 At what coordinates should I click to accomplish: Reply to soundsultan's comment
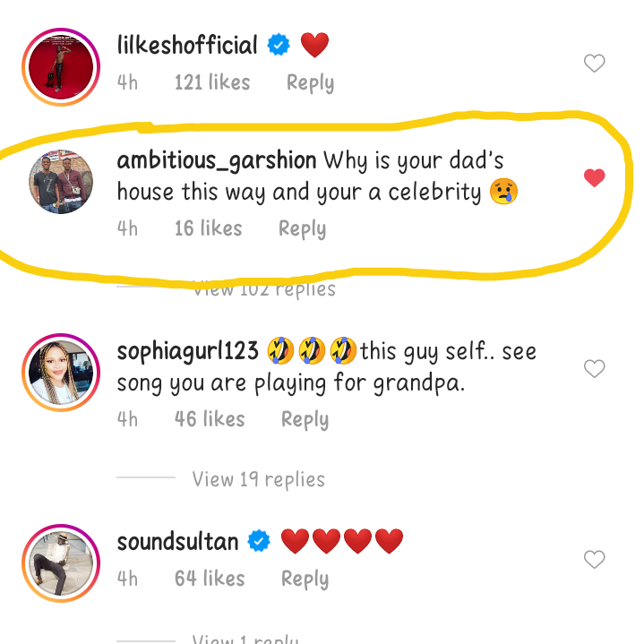[x=305, y=580]
